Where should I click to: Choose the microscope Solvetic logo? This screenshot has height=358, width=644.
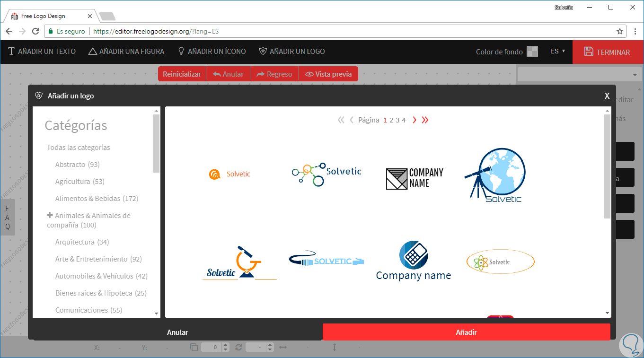tap(239, 263)
